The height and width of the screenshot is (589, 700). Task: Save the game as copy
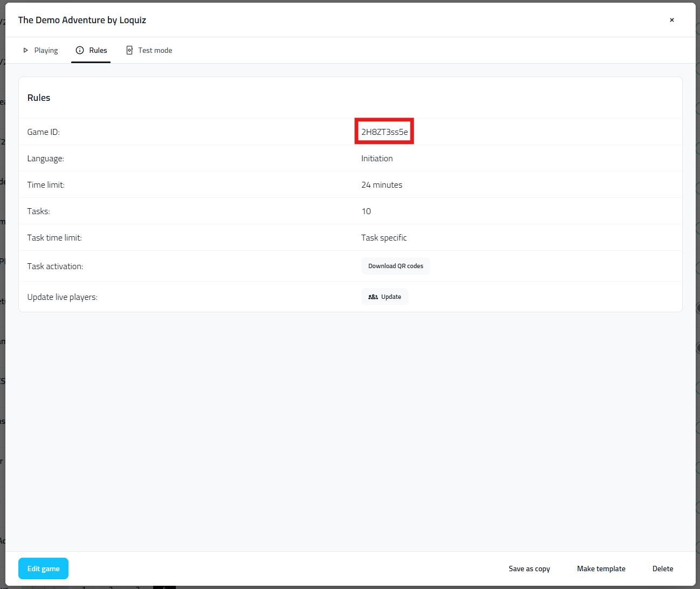tap(529, 569)
